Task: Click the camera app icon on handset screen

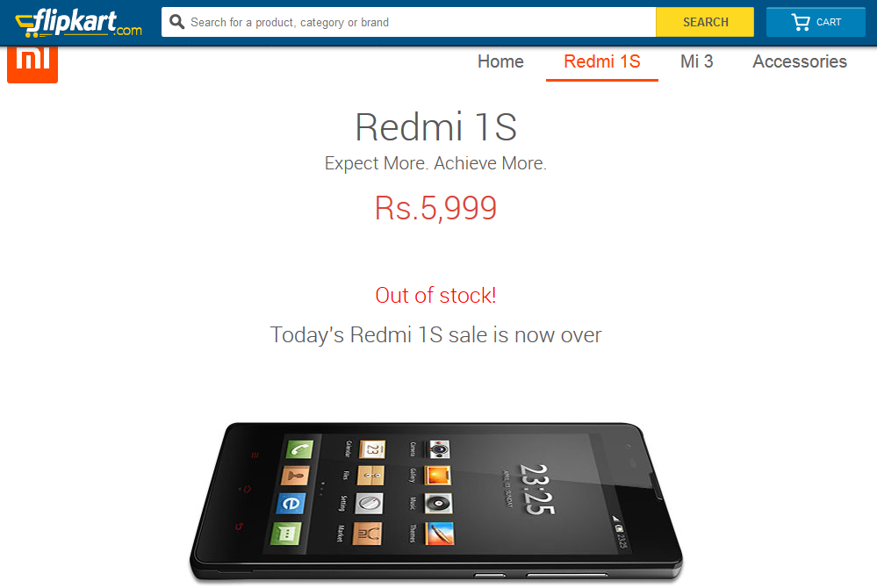Action: coord(439,448)
